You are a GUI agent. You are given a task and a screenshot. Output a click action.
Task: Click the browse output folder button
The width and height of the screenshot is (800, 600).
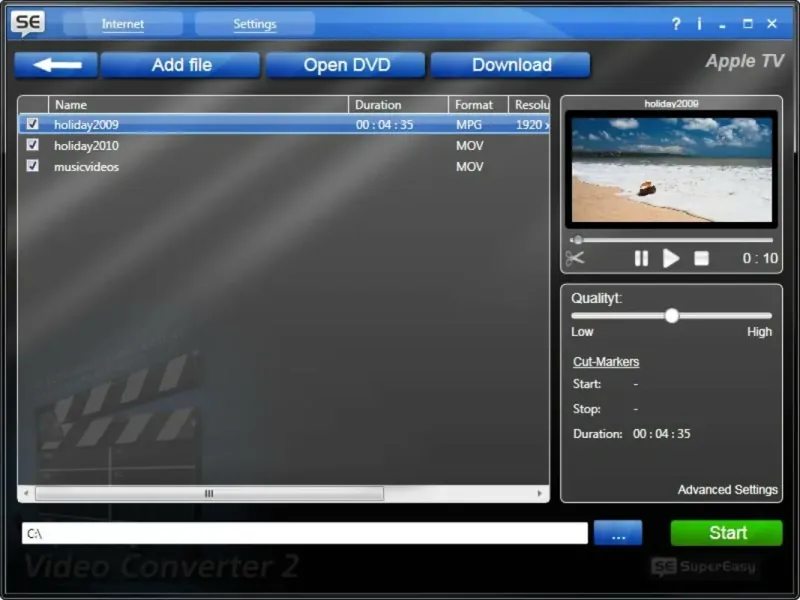tap(618, 533)
